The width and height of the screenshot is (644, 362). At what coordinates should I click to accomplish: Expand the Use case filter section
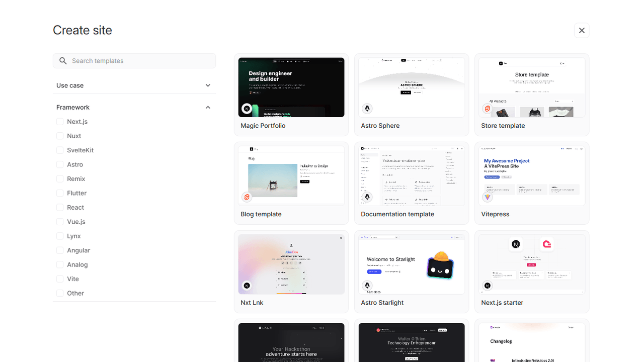(x=208, y=85)
